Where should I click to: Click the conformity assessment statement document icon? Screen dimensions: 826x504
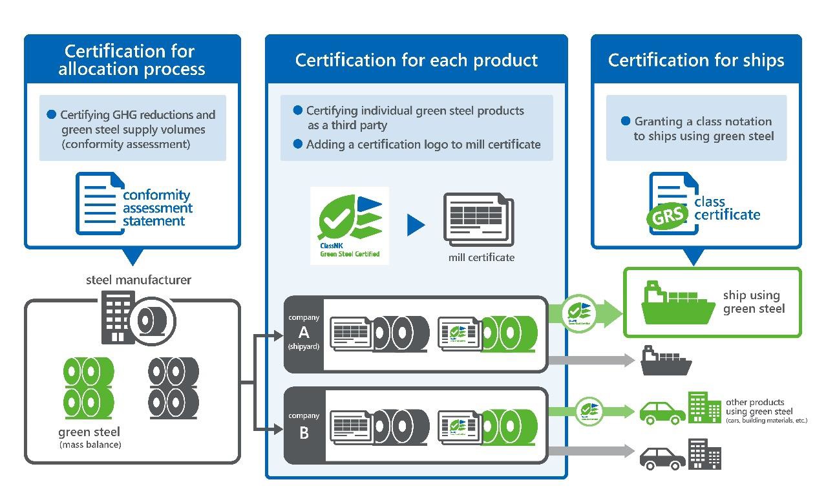coord(100,203)
